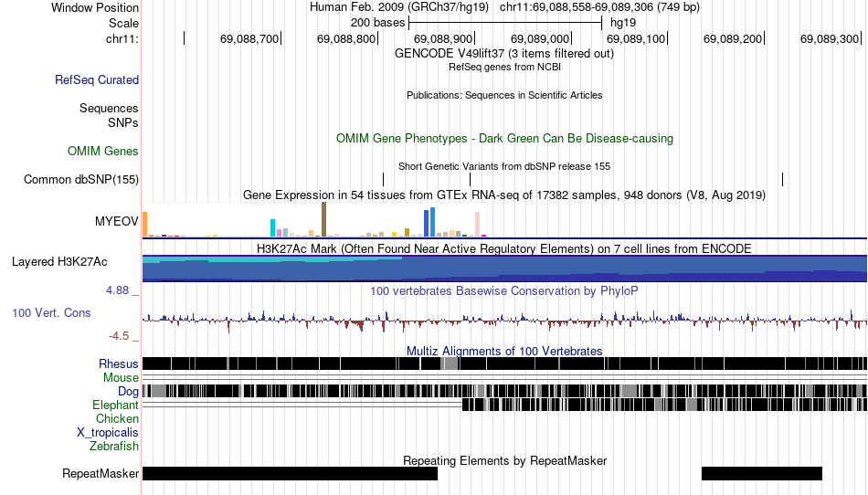Click the 69,089,300 ruler position

point(830,38)
